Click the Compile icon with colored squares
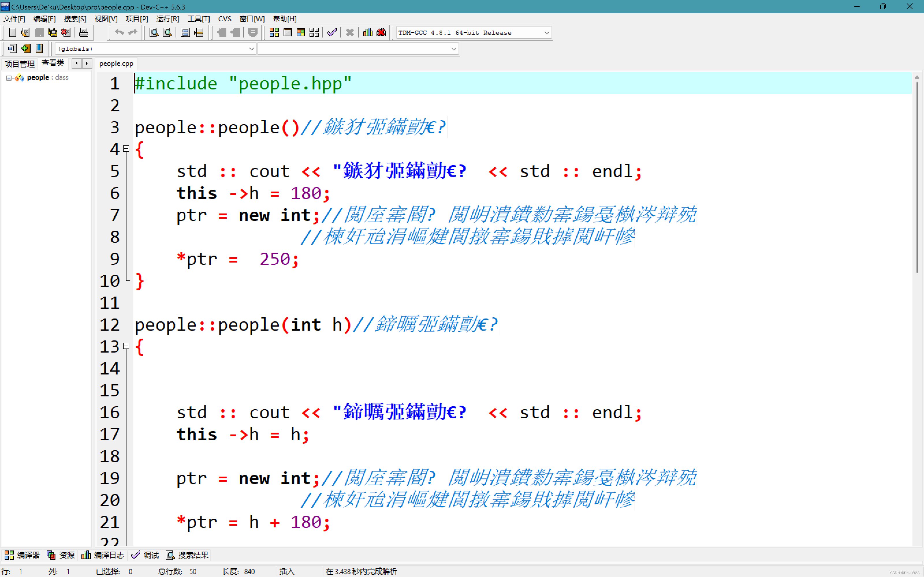Screen dimensions: 924x577 tap(274, 32)
